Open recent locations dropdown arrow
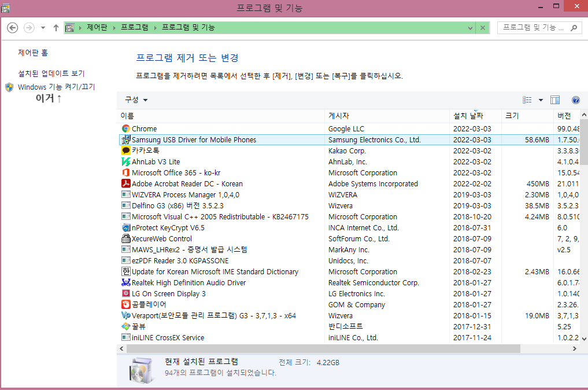Viewport: 588px width, 390px height. click(x=43, y=28)
